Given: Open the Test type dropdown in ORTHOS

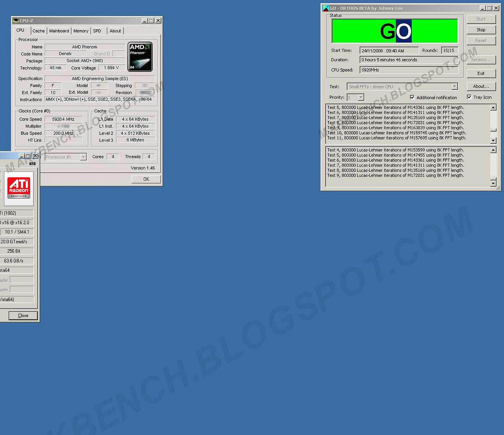Looking at the screenshot, I should [454, 87].
